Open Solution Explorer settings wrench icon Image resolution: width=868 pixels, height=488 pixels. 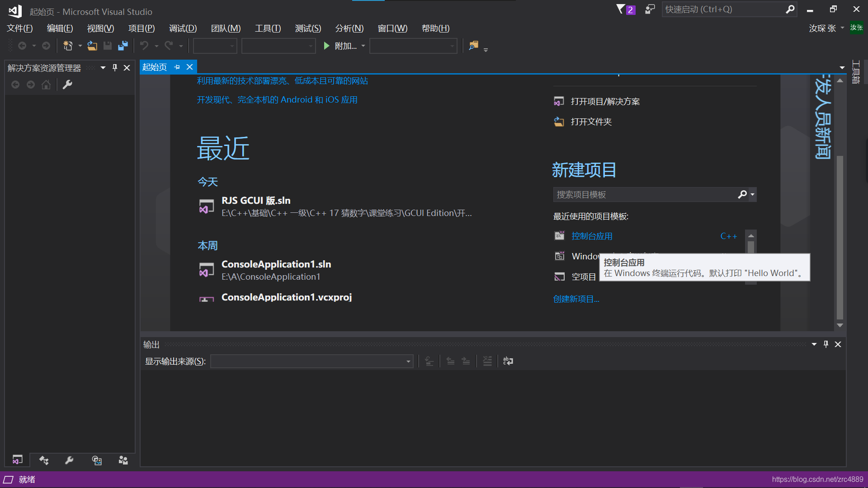pyautogui.click(x=67, y=84)
